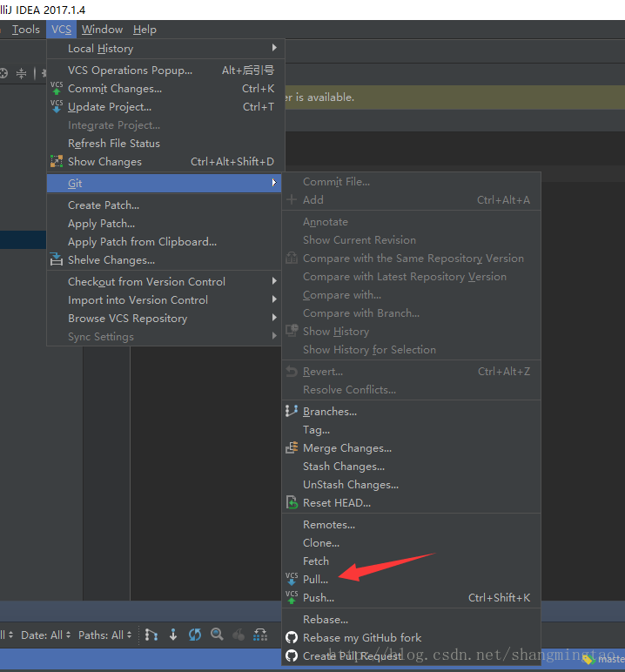The image size is (625, 672).
Task: Click the GitHub icon beside Create Pull Request
Action: tap(292, 655)
